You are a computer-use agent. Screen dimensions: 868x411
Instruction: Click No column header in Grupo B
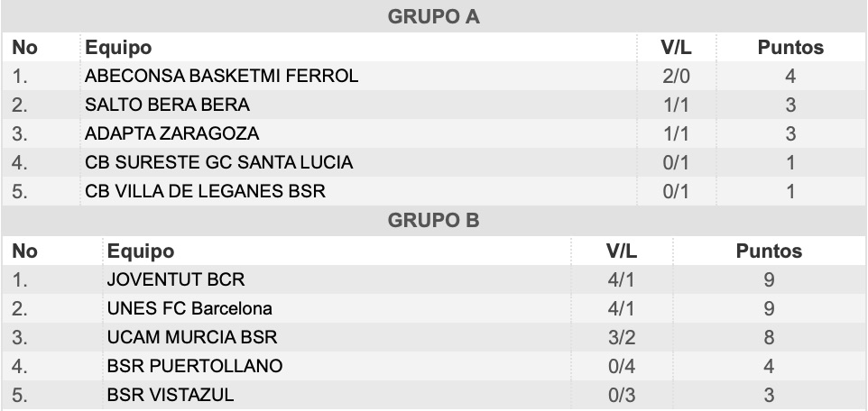coord(25,251)
